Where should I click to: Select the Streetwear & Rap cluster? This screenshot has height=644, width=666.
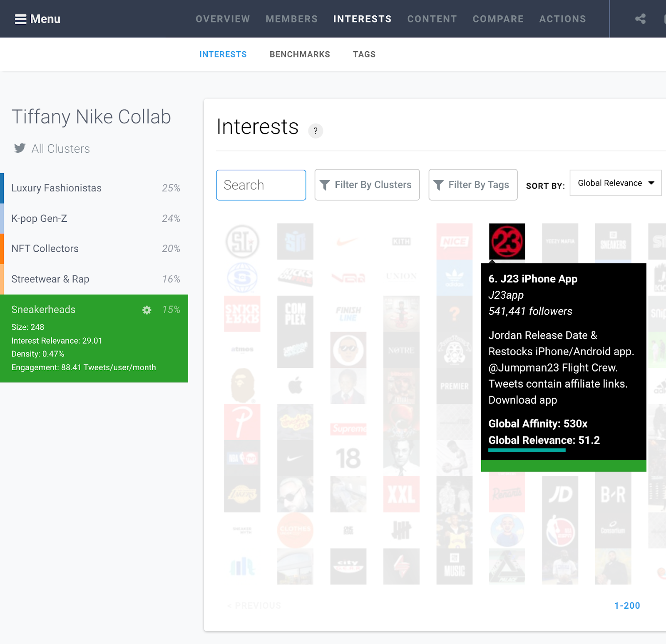pyautogui.click(x=94, y=279)
